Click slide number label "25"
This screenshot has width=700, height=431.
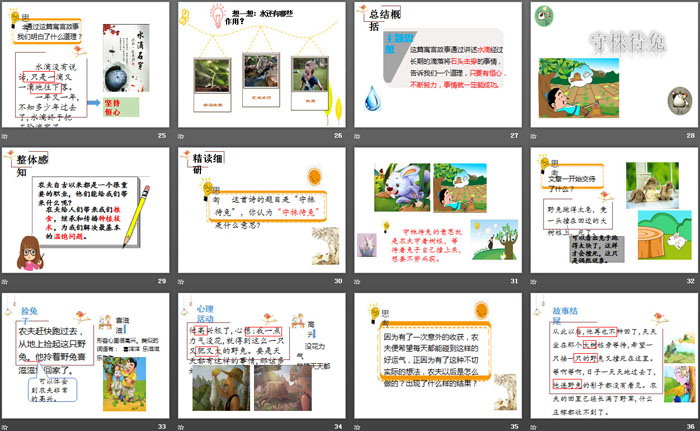162,135
